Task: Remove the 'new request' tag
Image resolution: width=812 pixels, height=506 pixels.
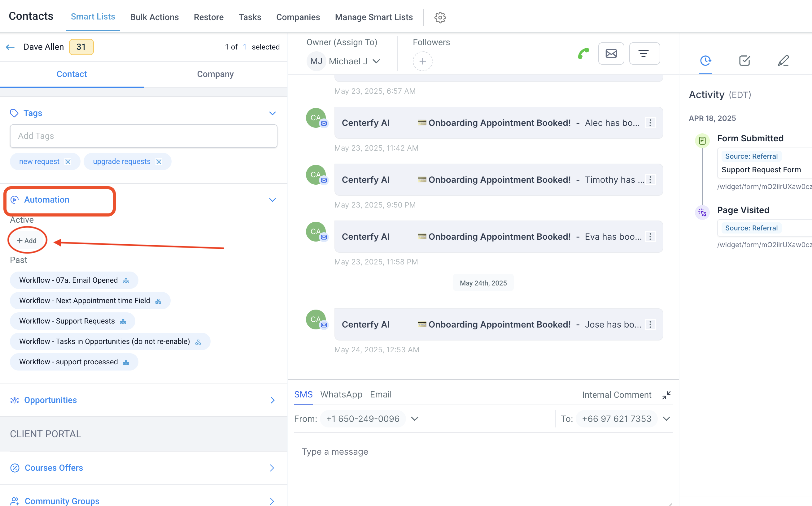Action: pyautogui.click(x=68, y=162)
